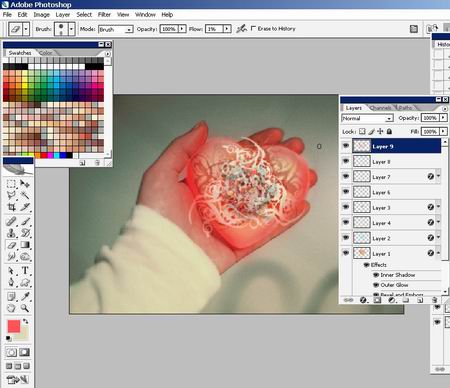Toggle lock all for layer
450x388 pixels.
(389, 132)
